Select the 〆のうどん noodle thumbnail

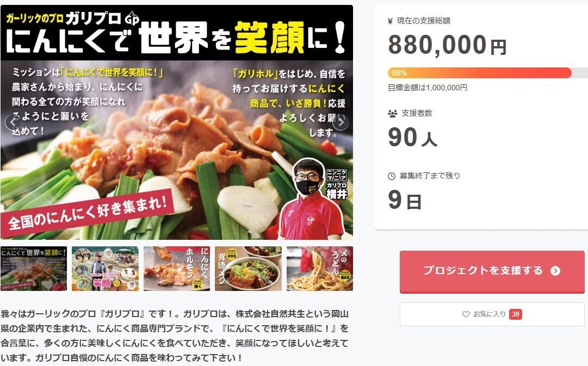tap(320, 269)
